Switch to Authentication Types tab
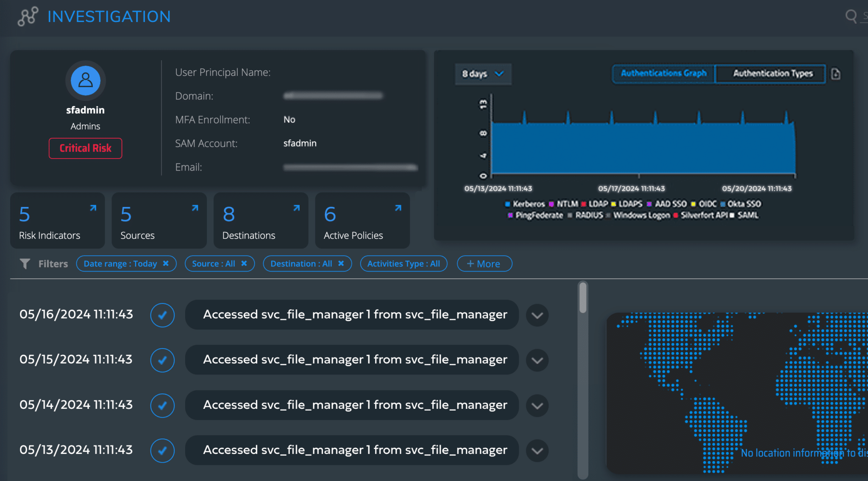868x481 pixels. tap(773, 73)
